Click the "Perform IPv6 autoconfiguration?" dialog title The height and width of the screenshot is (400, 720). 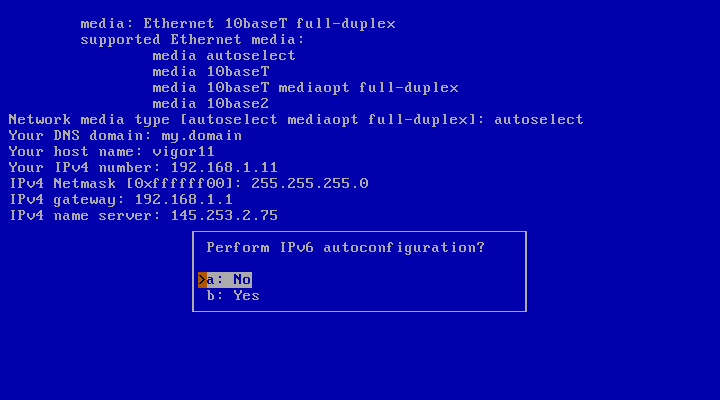tap(345, 247)
